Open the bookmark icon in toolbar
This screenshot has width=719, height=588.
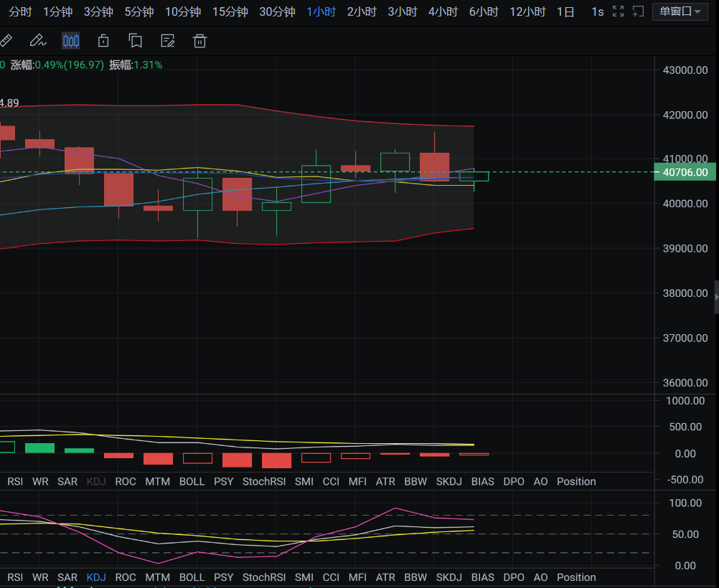[136, 41]
